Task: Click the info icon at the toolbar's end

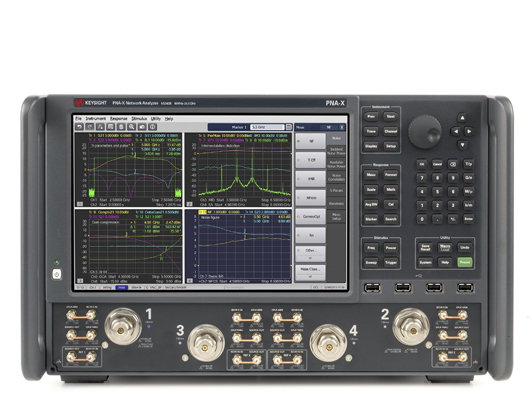Action: point(153,127)
